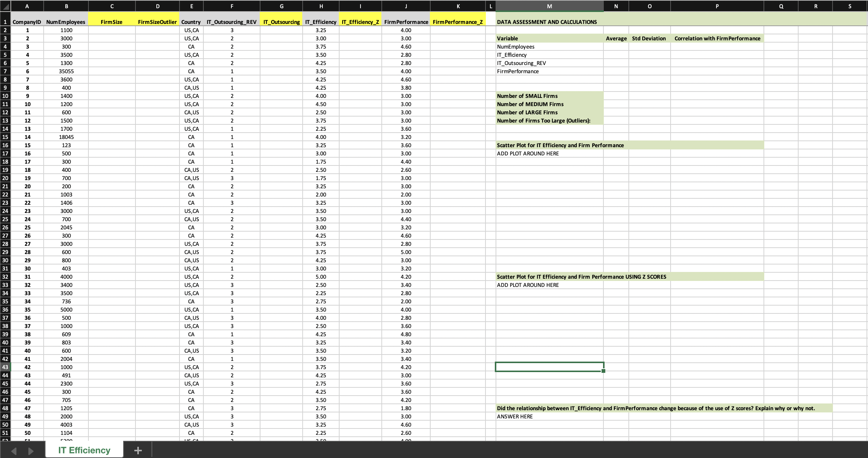Click the add new sheet plus icon
The image size is (868, 458).
click(x=138, y=451)
